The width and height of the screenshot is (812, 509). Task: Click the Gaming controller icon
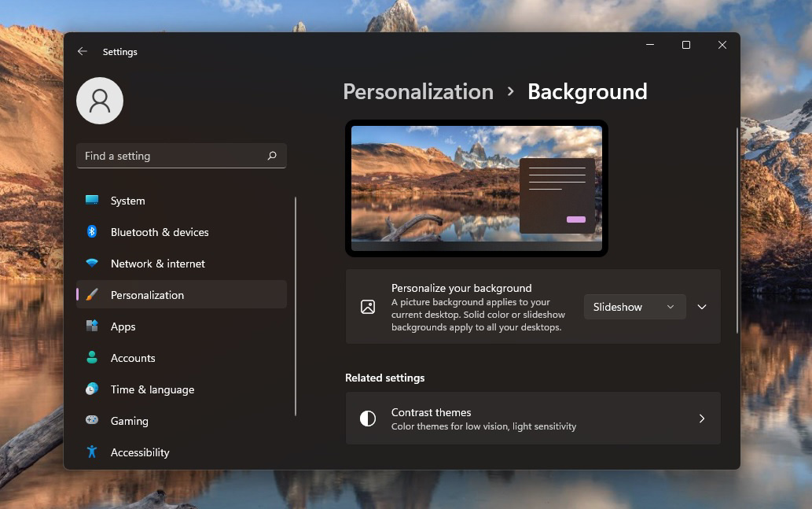pyautogui.click(x=92, y=421)
